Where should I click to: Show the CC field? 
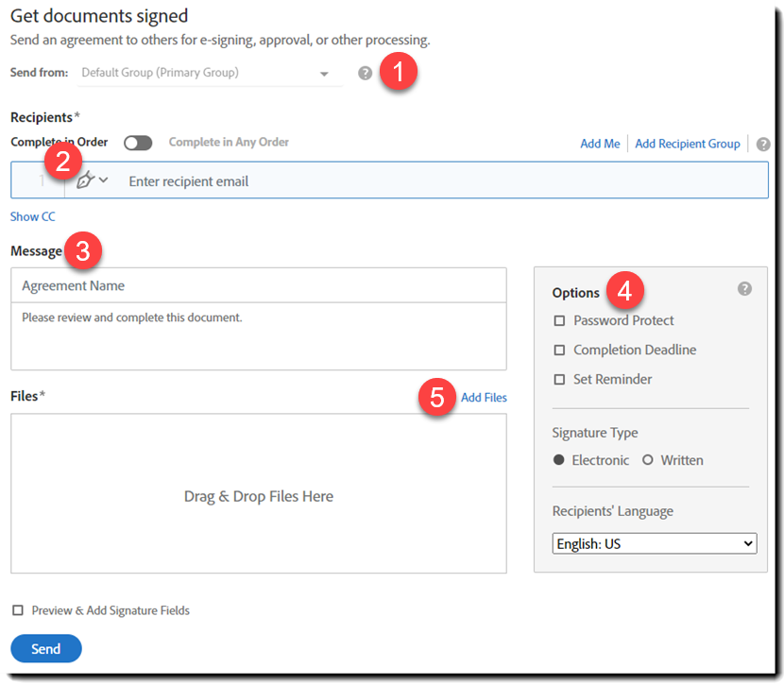pyautogui.click(x=32, y=216)
